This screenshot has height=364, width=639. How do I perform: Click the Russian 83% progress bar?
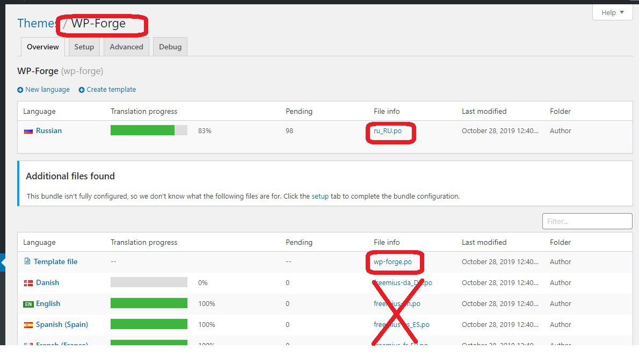149,130
